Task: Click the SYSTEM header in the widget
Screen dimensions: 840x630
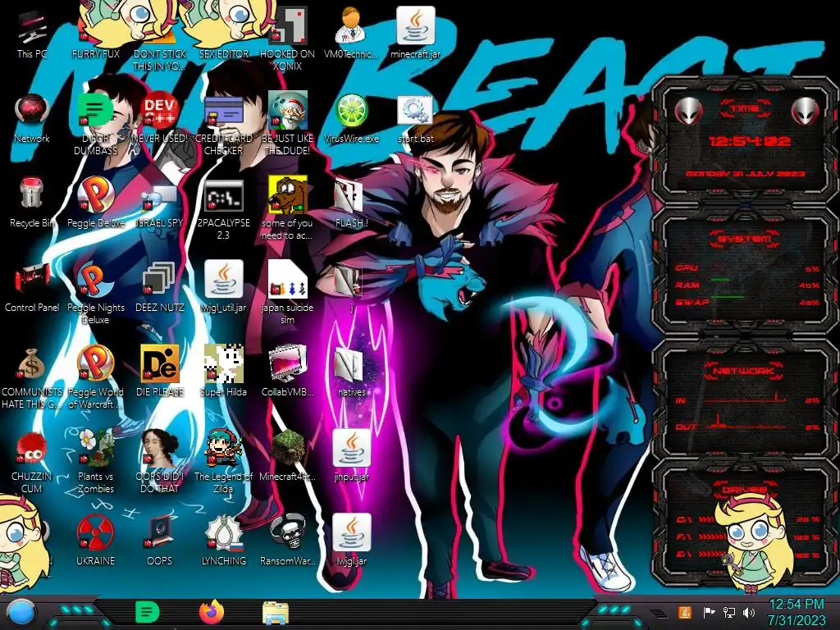Action: (744, 239)
